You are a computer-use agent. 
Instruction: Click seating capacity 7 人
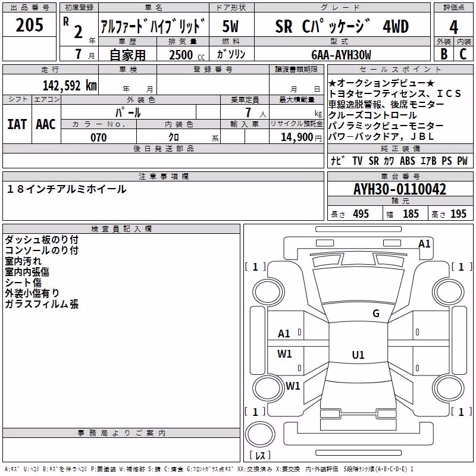(256, 112)
